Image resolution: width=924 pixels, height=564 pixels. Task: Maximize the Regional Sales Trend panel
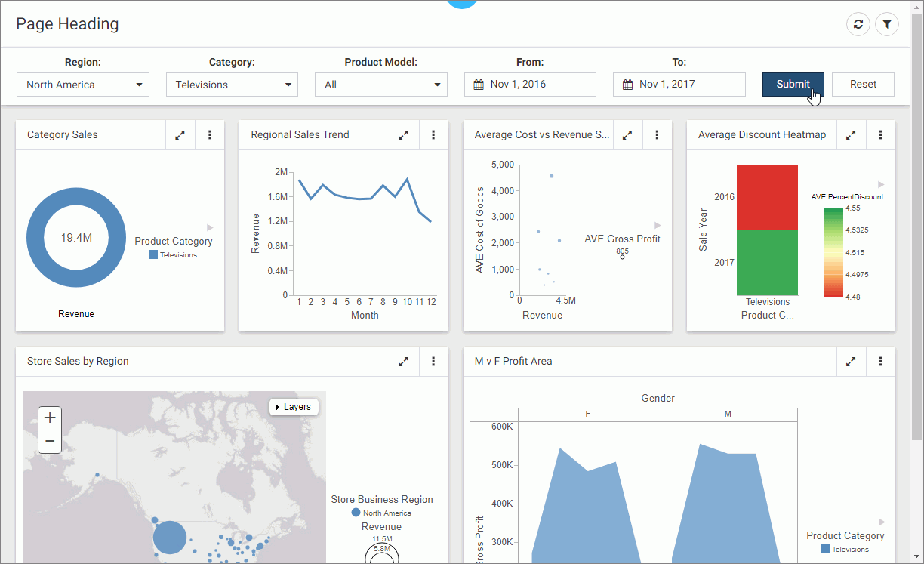404,135
